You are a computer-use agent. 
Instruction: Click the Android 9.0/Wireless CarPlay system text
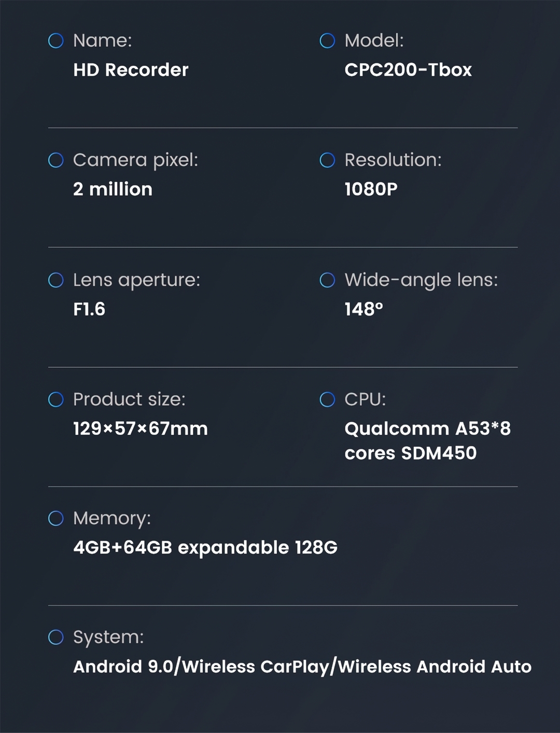[x=302, y=667]
